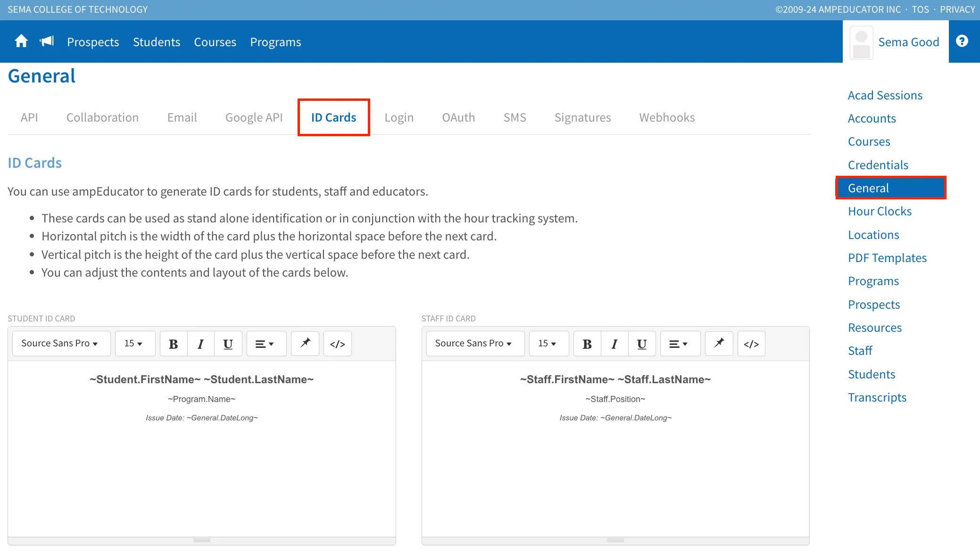Click remove formatting in Staff ID Card editor
The width and height of the screenshot is (980, 558).
[x=719, y=344]
